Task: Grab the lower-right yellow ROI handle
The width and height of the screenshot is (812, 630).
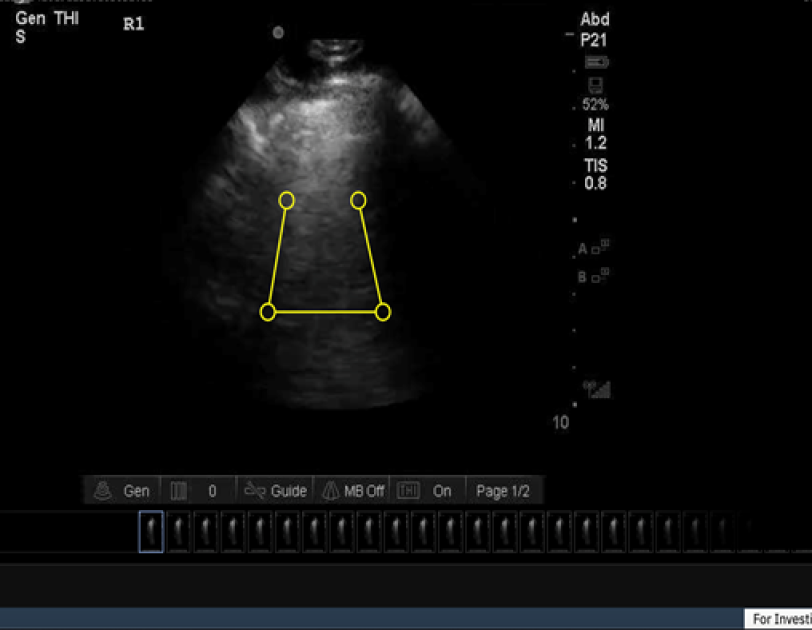Action: pos(383,312)
